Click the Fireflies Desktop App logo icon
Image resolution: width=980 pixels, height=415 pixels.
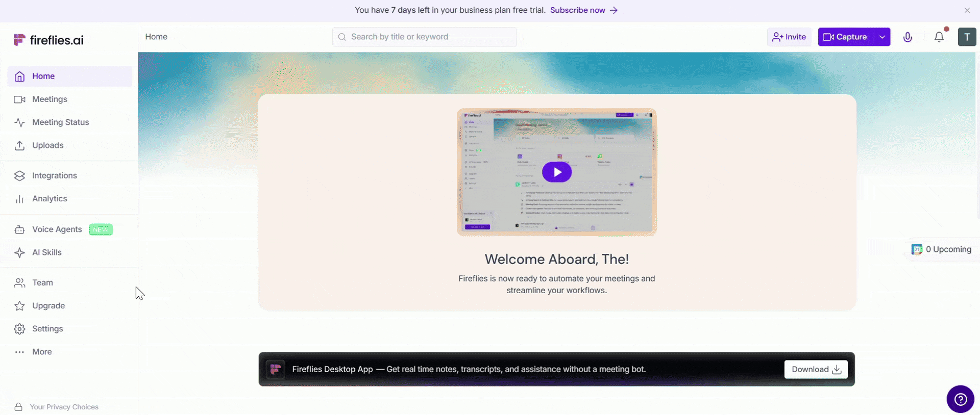(x=276, y=369)
